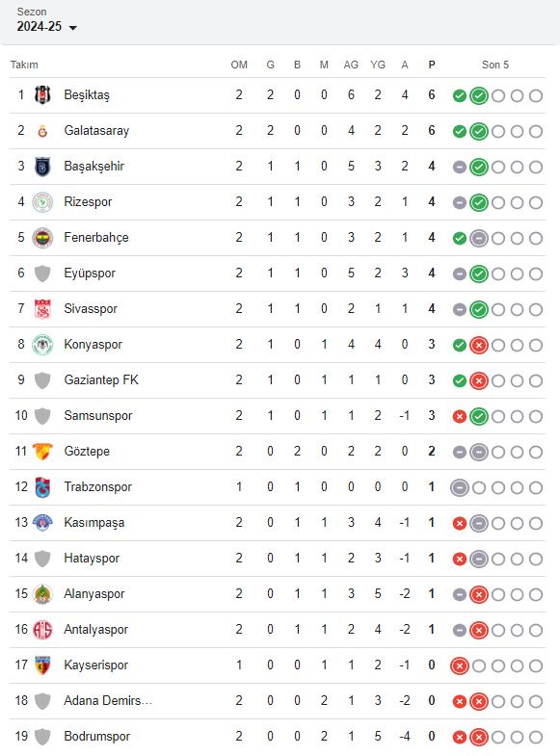
Task: Click the Antalyaspor red logo
Action: [x=42, y=630]
